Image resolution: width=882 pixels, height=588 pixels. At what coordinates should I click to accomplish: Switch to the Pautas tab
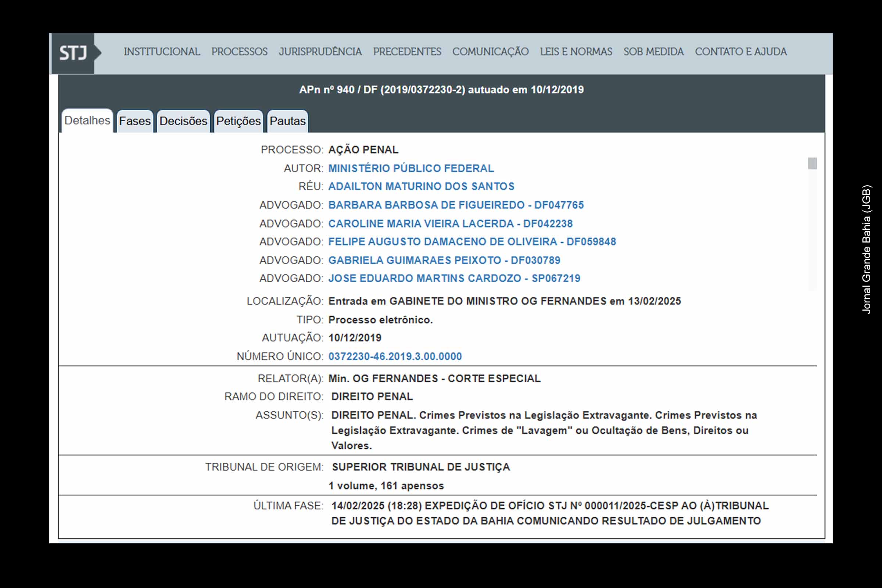[287, 121]
